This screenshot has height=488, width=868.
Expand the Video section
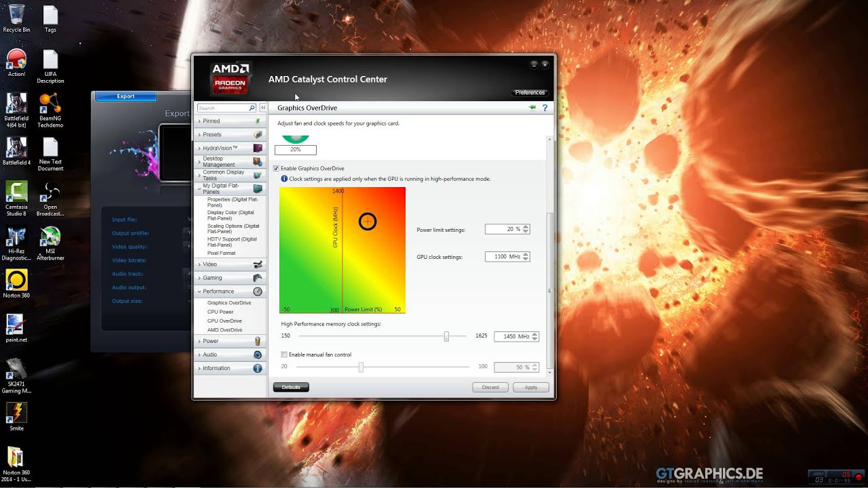point(230,264)
